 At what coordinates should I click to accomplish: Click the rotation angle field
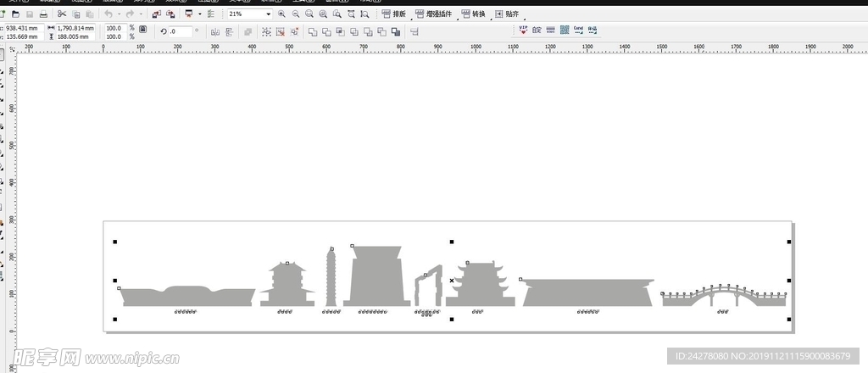point(181,31)
